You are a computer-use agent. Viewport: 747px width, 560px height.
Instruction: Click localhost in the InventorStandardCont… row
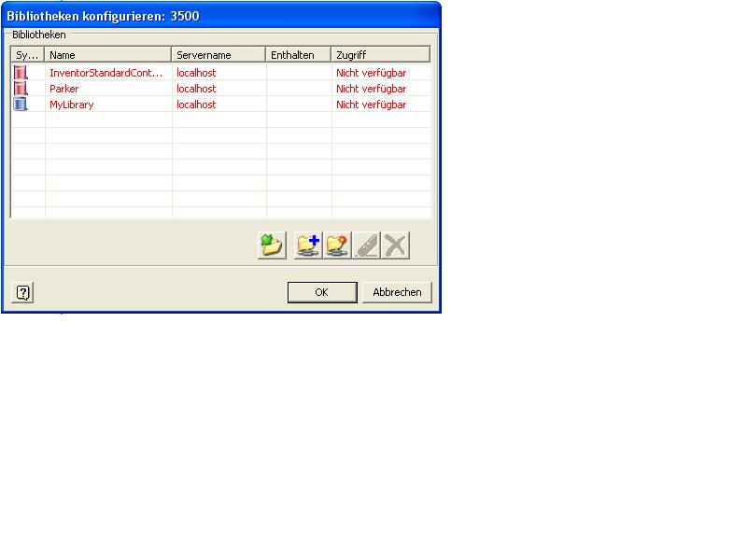[196, 73]
